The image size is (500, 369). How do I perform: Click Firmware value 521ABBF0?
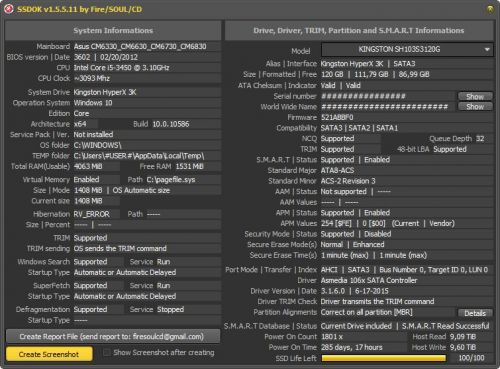tap(337, 117)
